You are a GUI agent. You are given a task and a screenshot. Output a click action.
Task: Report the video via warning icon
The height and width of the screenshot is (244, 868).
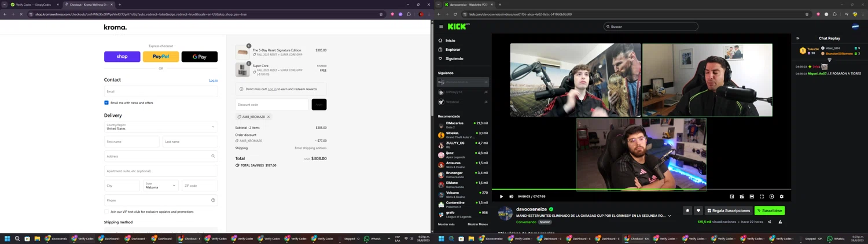pyautogui.click(x=780, y=222)
